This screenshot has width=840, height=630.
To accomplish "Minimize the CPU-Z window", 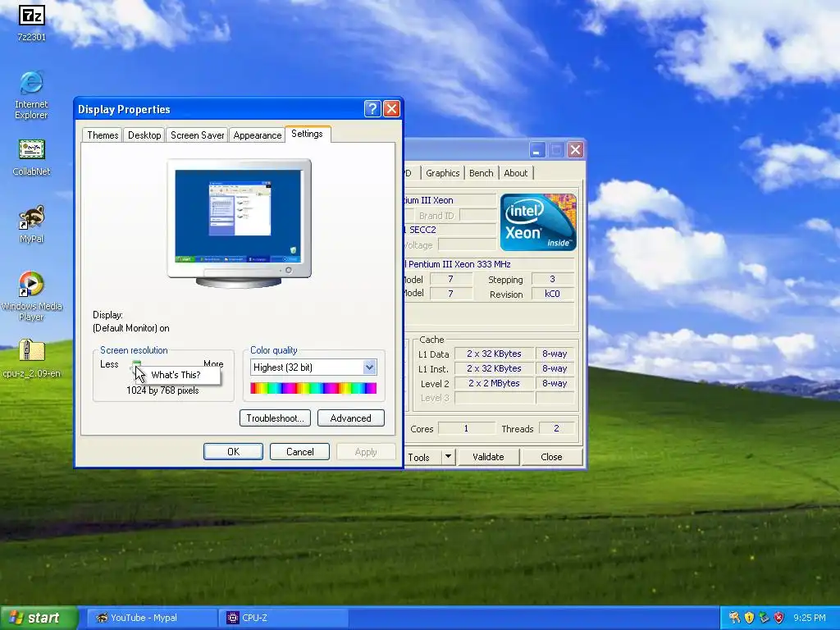I will [x=536, y=150].
